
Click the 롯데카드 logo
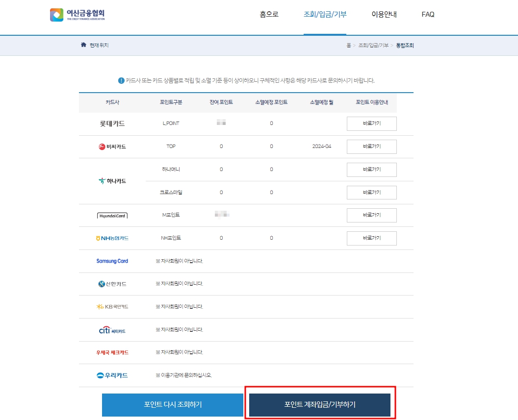[x=112, y=124]
